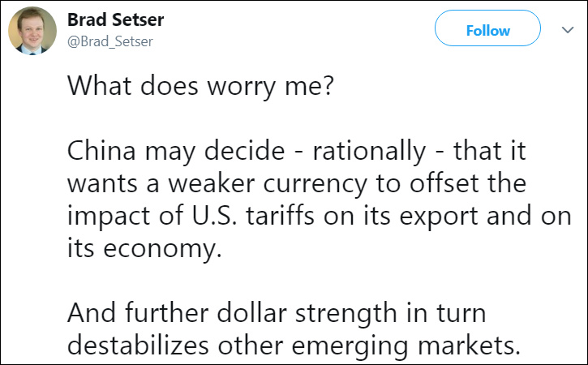Click the text "emerging markets."
Screen dimensions: 588x365
421,344
